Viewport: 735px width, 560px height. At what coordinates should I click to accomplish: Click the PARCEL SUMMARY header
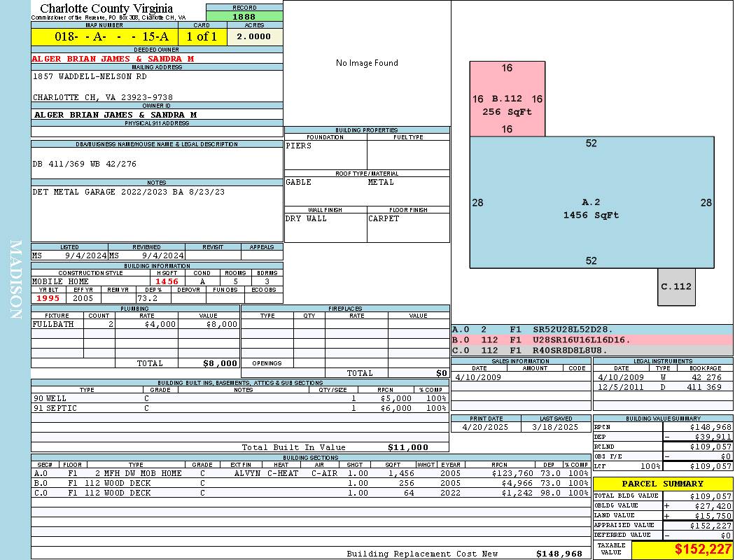pos(662,484)
